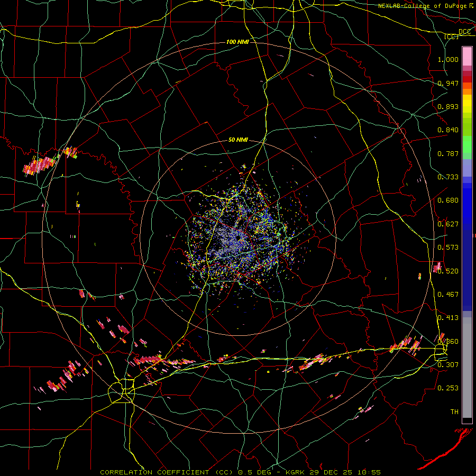
Task: Click the 10:55 timestamp
Action: [x=369, y=472]
